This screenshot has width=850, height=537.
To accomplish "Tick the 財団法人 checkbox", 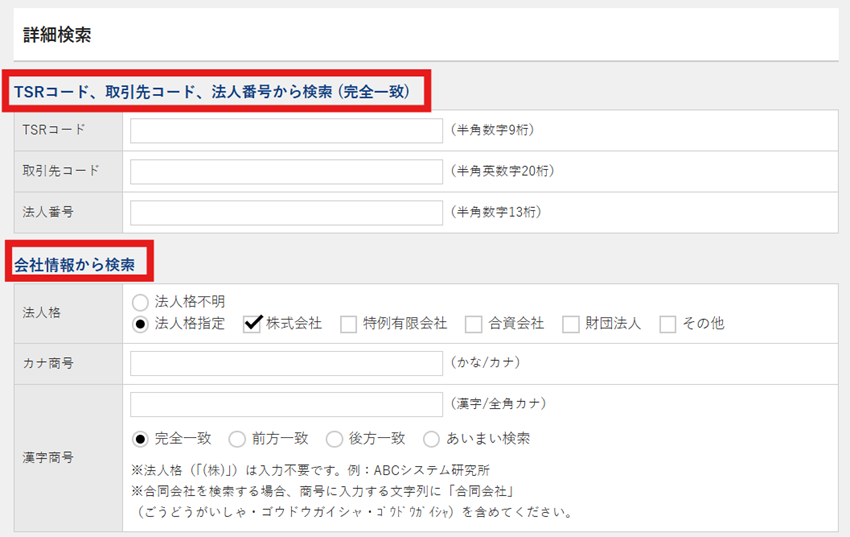I will pos(570,324).
